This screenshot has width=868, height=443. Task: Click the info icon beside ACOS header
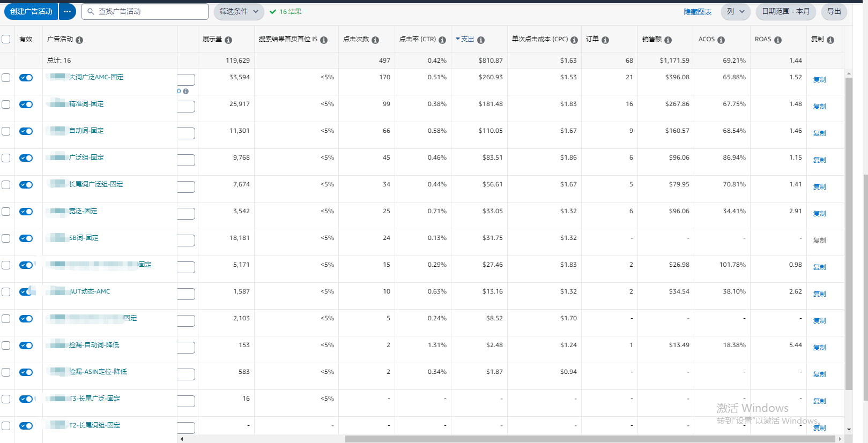coord(721,40)
